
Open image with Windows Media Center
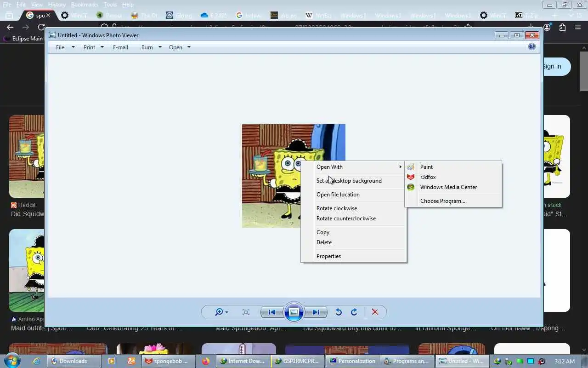(x=453, y=187)
